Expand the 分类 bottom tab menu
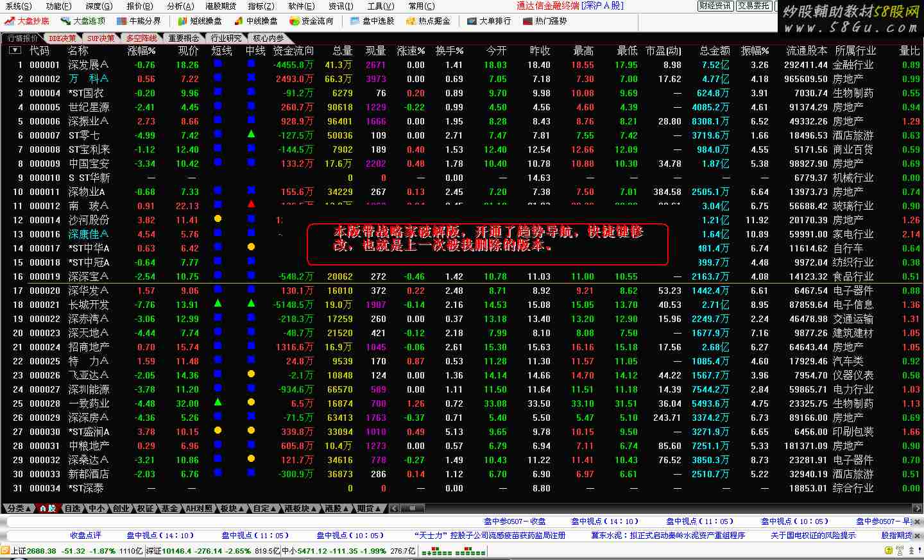Image resolution: width=924 pixels, height=560 pixels. pos(18,508)
